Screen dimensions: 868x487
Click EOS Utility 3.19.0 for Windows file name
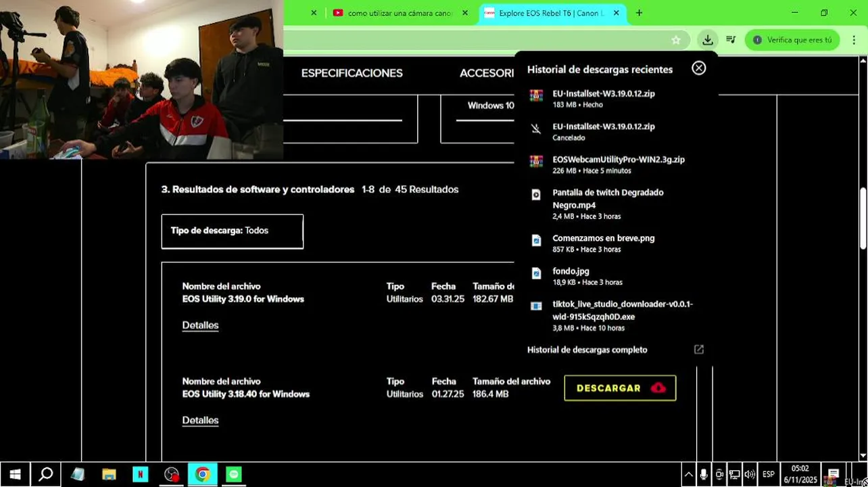point(243,299)
